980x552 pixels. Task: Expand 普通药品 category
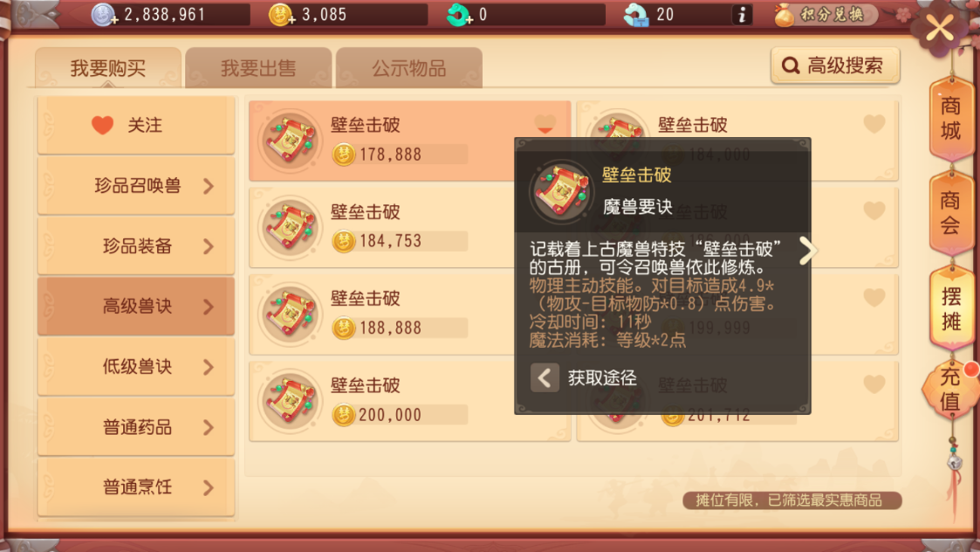coord(135,427)
